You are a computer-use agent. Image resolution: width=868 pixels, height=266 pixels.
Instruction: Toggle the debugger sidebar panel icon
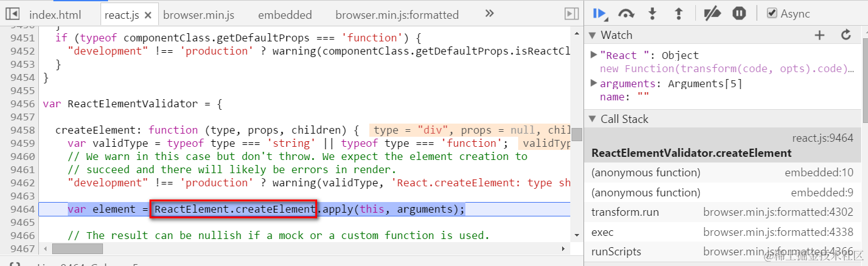(571, 14)
